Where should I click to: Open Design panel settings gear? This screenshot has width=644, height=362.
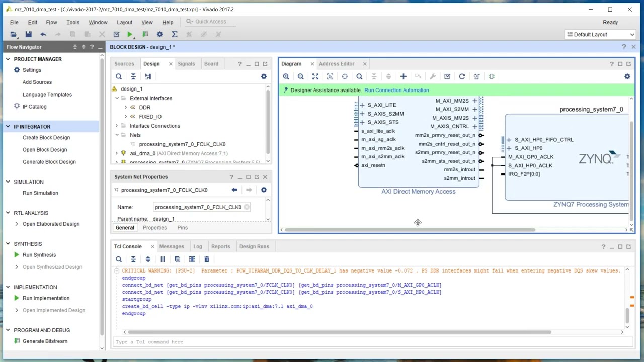[x=264, y=76]
